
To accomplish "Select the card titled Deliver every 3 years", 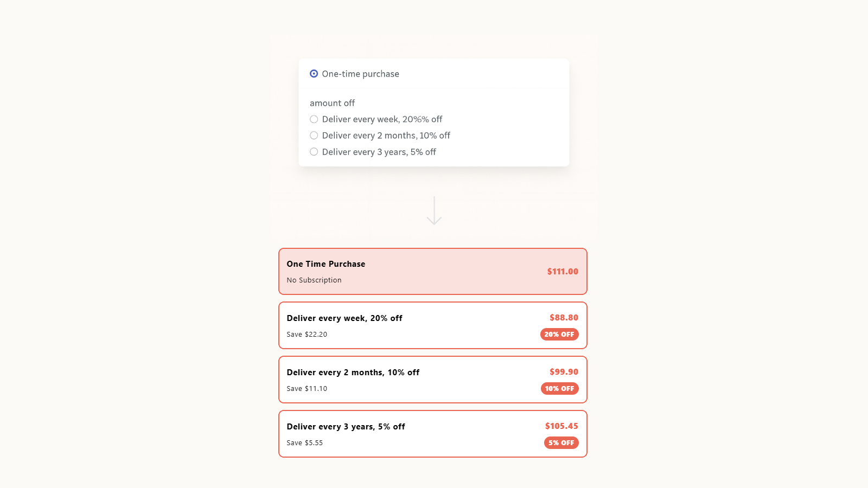I will click(x=346, y=427).
